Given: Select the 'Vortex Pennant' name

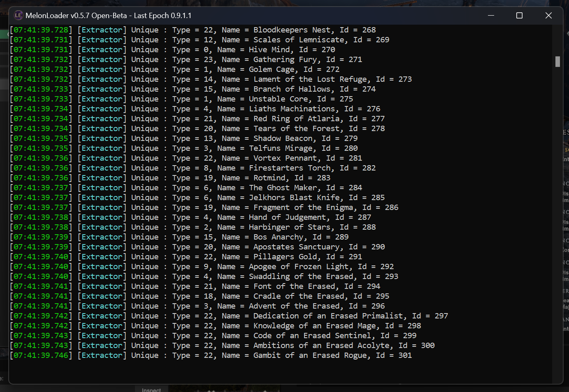Looking at the screenshot, I should [285, 158].
